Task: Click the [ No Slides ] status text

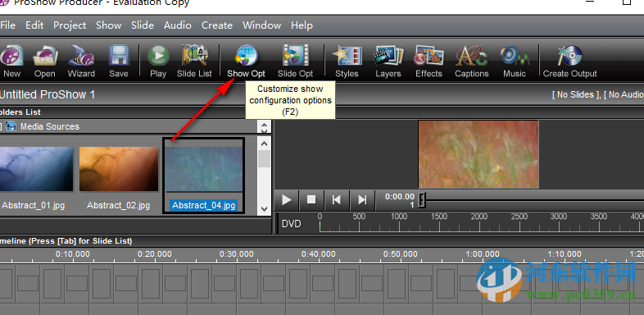Action: [x=576, y=94]
